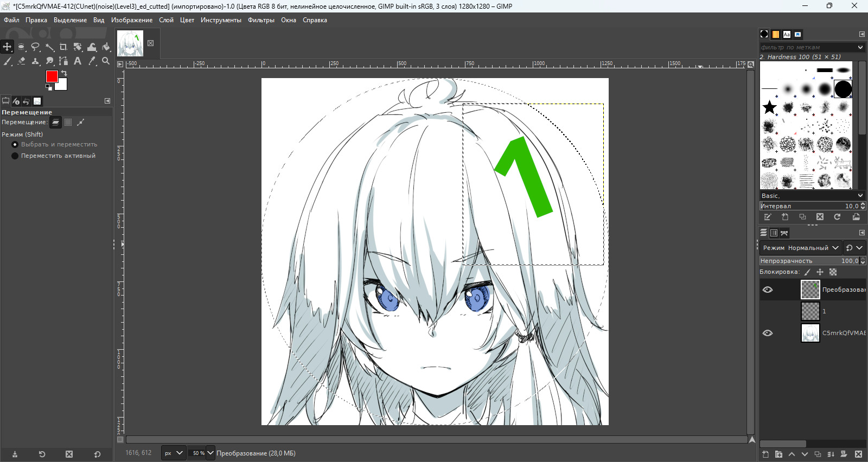Viewport: 868px width, 462px height.
Task: Hide the C5mrkQfVMAE layer with eye icon
Action: click(x=767, y=333)
